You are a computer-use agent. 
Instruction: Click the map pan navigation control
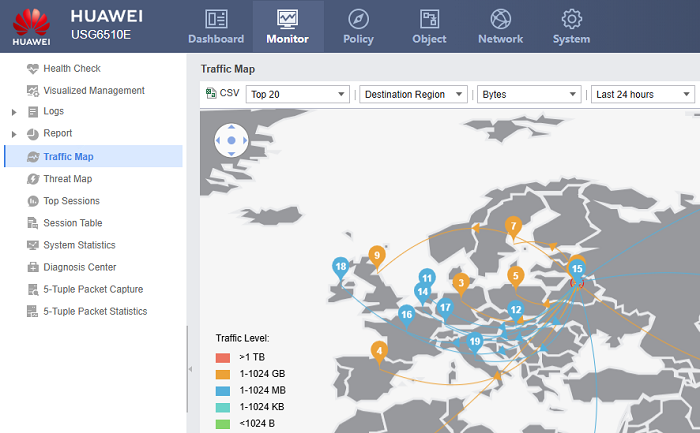pyautogui.click(x=231, y=141)
